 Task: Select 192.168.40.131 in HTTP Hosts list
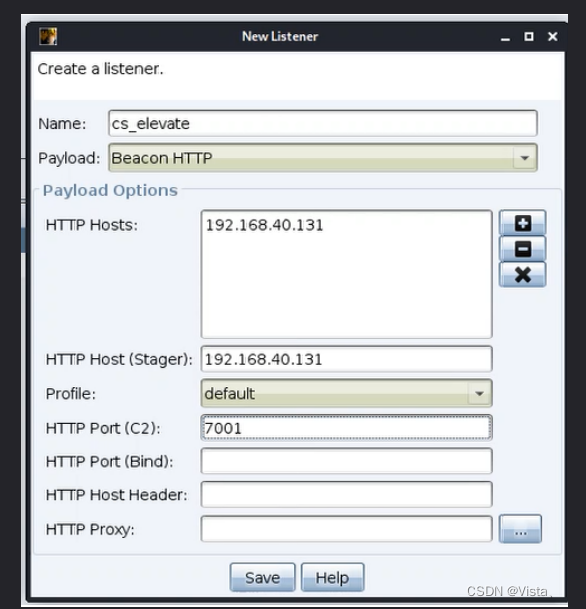(264, 225)
